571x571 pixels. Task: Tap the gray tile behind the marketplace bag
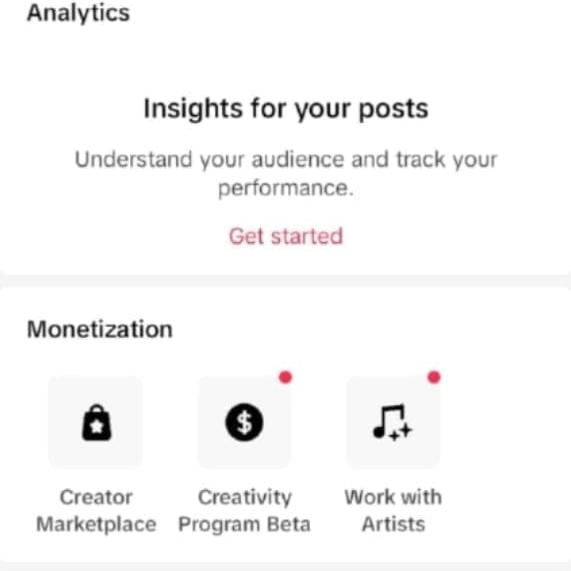click(95, 422)
